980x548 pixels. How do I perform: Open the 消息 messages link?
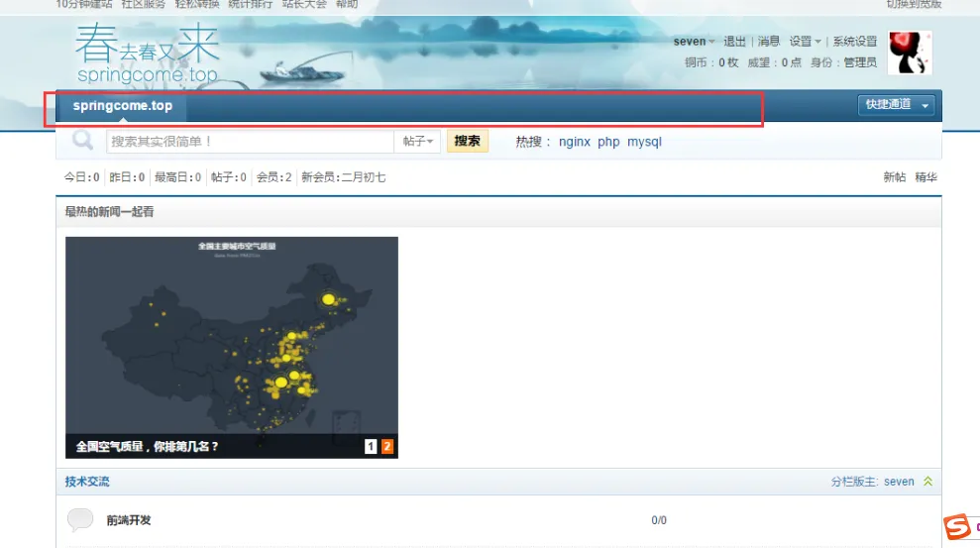click(x=769, y=42)
